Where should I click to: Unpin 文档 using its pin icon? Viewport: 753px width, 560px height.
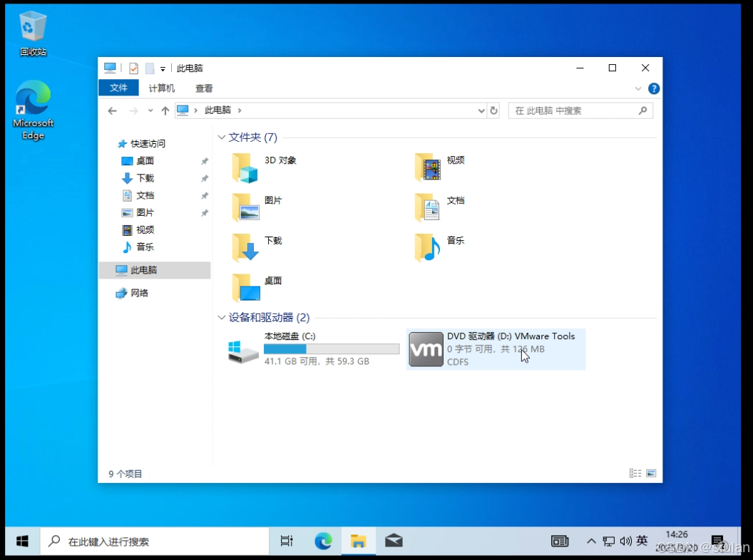(x=205, y=196)
